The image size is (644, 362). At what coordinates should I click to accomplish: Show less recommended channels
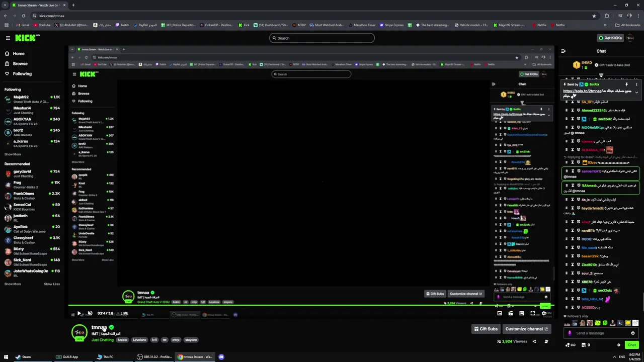coord(52,284)
